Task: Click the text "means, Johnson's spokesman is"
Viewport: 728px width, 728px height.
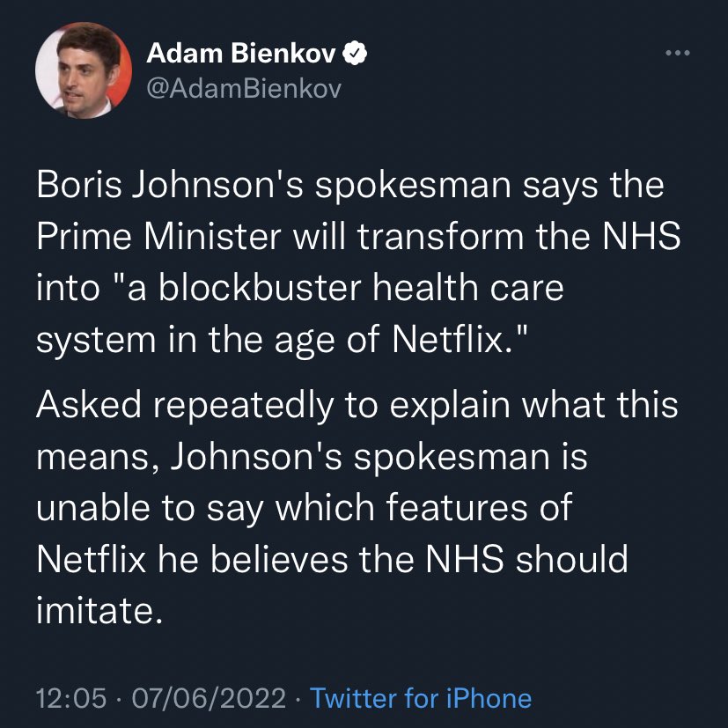Action: coord(311,457)
